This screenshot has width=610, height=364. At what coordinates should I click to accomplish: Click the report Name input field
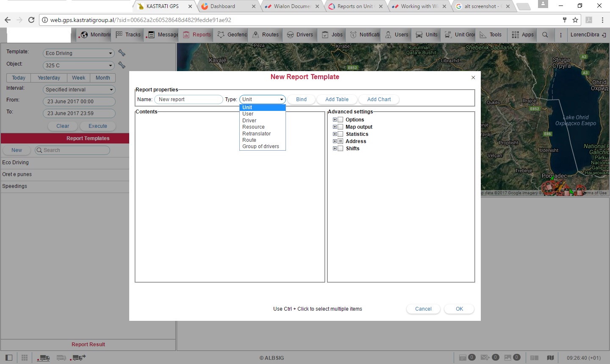coord(188,99)
